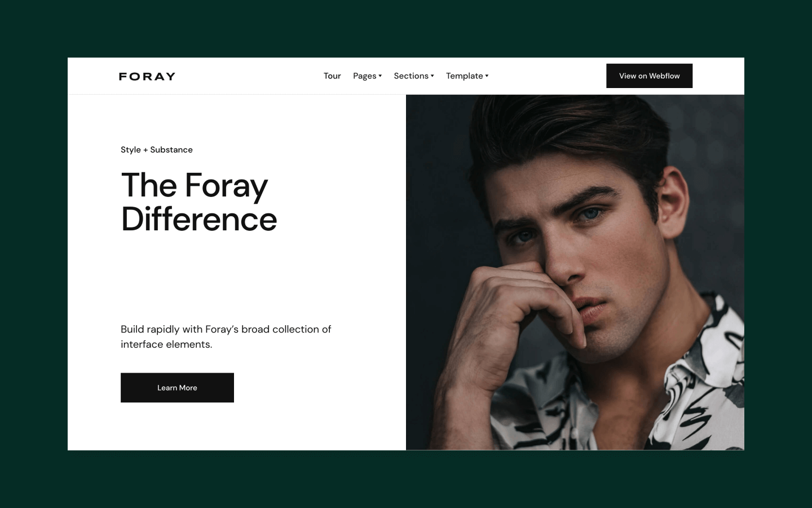The height and width of the screenshot is (508, 812).
Task: Click The Foray Difference heading
Action: click(x=199, y=202)
